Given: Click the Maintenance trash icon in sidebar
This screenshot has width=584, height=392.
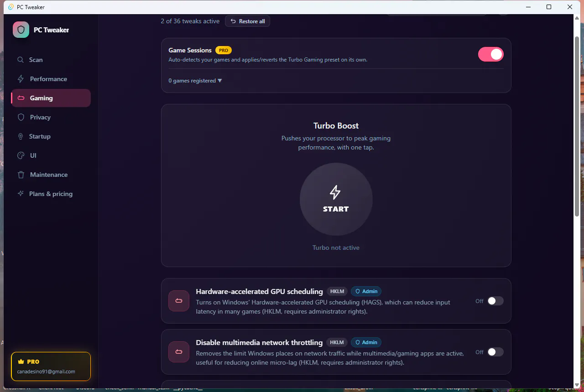Looking at the screenshot, I should 21,175.
